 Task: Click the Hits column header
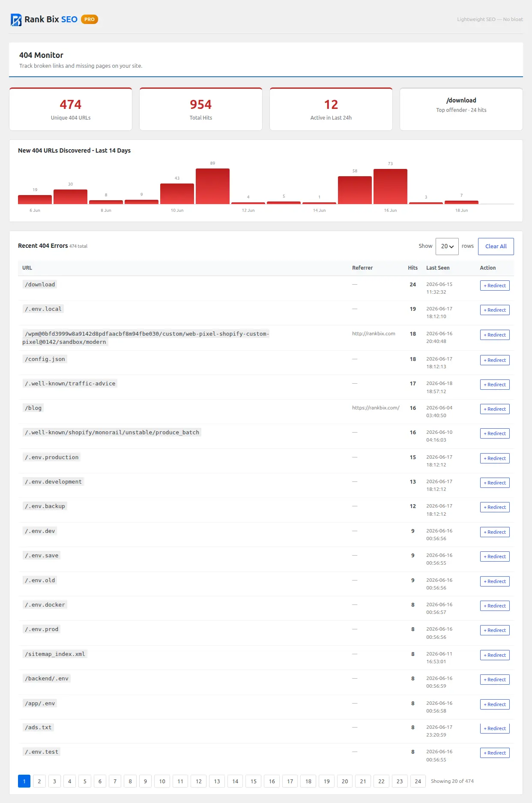[x=412, y=268]
